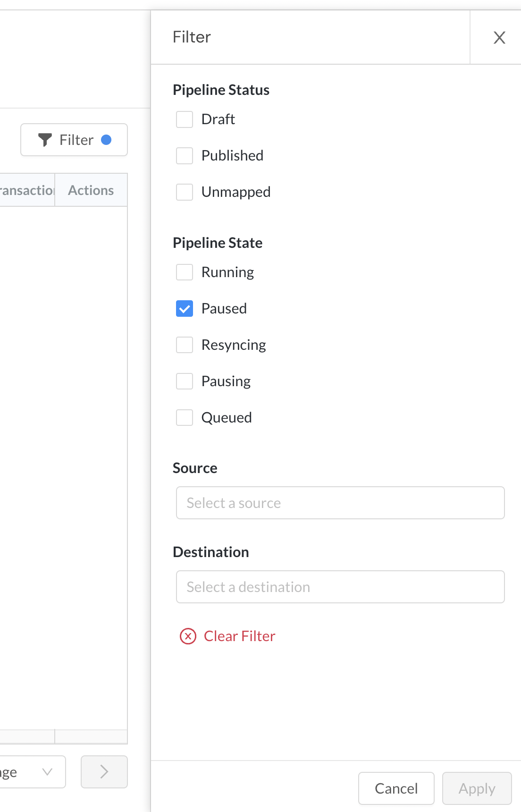Viewport: 521px width, 812px height.
Task: Toggle the Resyncing checkbox
Action: [x=185, y=345]
